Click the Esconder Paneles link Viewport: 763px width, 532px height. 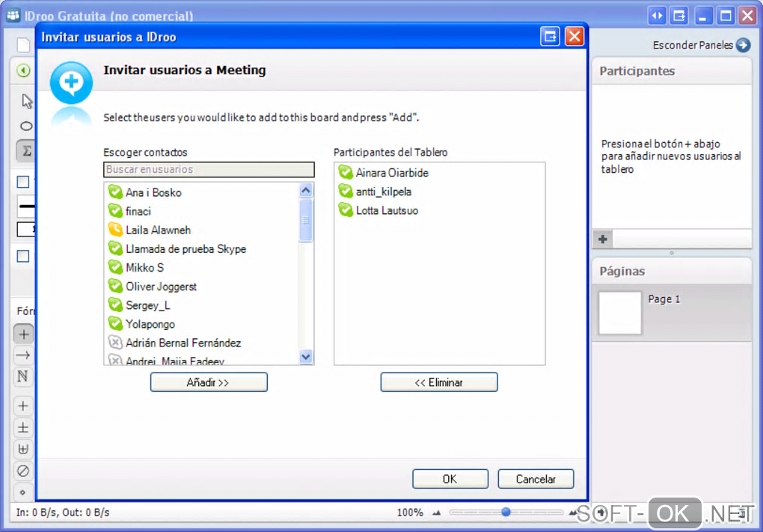coord(693,45)
